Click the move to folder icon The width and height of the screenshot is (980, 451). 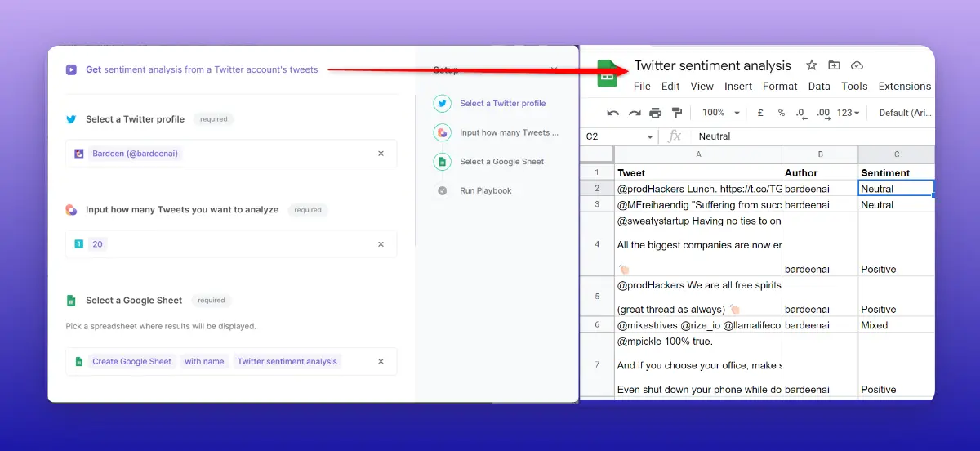coord(834,65)
